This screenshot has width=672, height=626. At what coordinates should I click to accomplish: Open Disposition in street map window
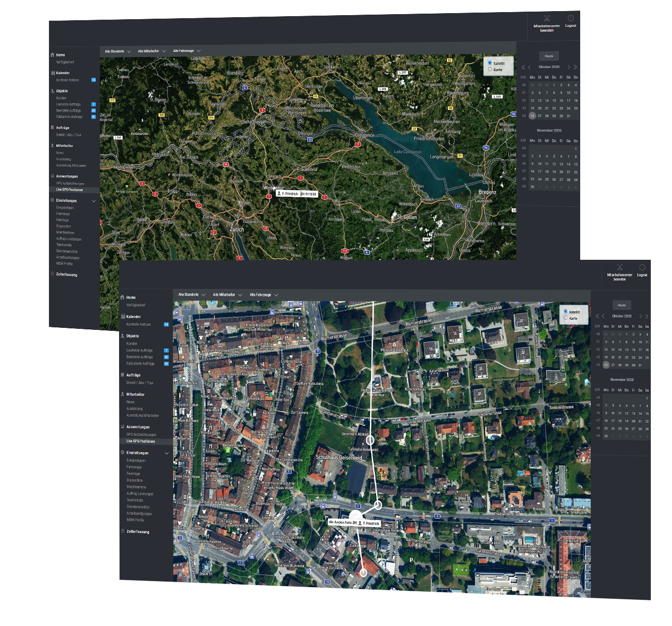pyautogui.click(x=134, y=480)
